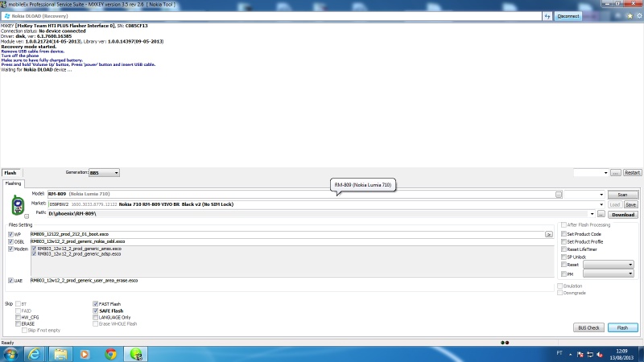Click the Show Desktop strip at the taskbar end
The height and width of the screenshot is (362, 644).
point(641,354)
